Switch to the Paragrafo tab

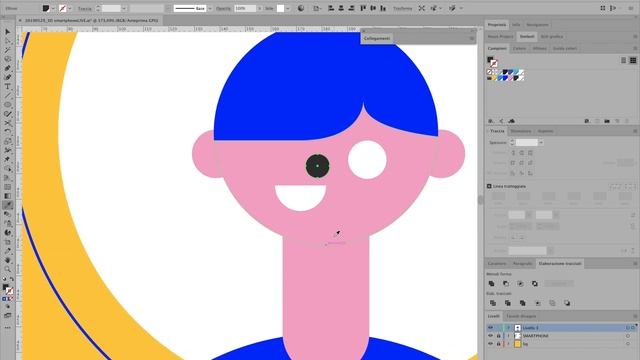[x=522, y=264]
